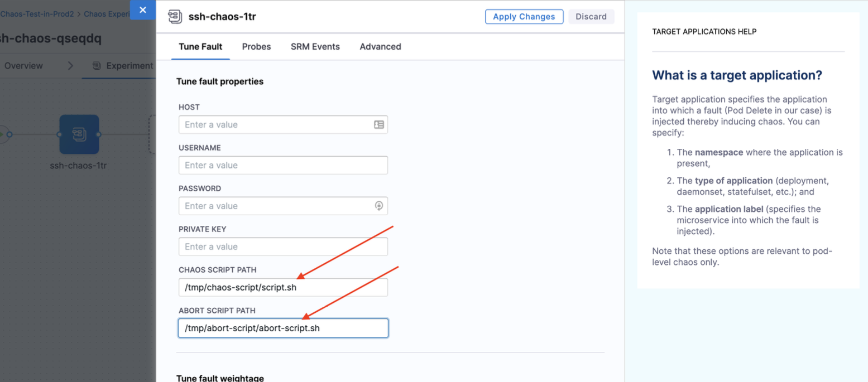Open the SRM Events tab

315,47
